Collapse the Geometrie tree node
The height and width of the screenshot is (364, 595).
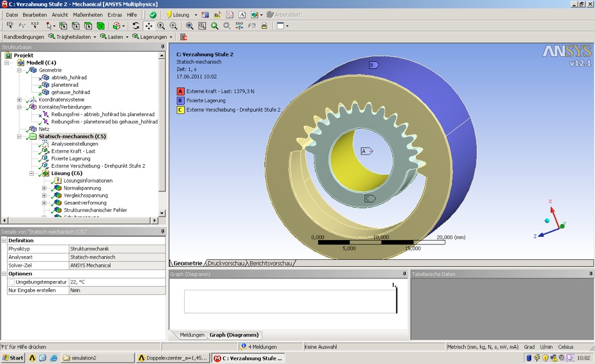coord(19,70)
